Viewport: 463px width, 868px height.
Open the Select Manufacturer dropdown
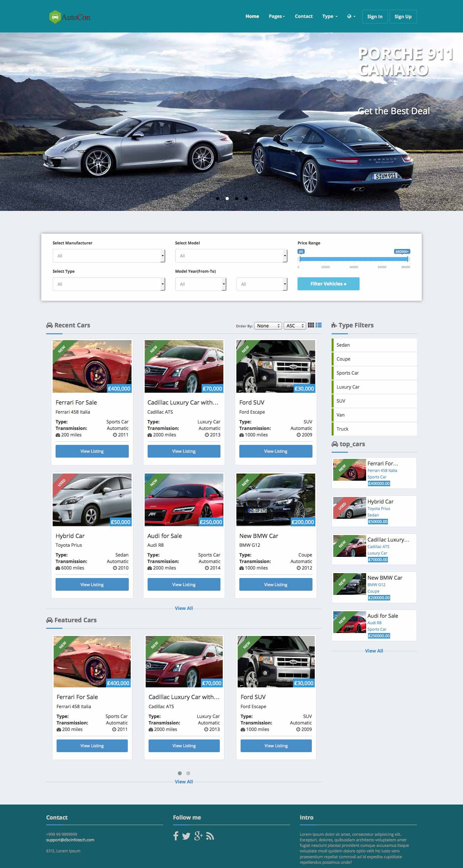pos(109,256)
